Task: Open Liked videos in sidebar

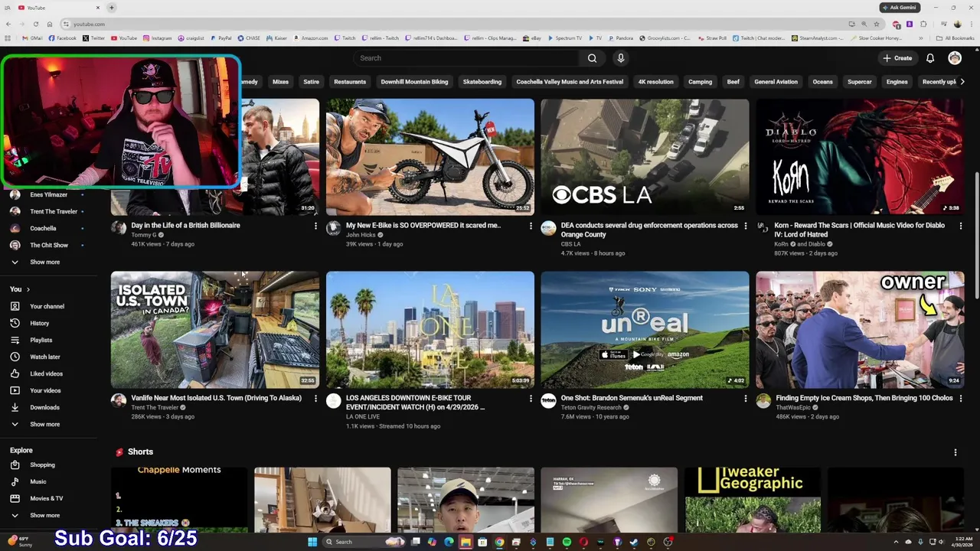Action: tap(46, 373)
